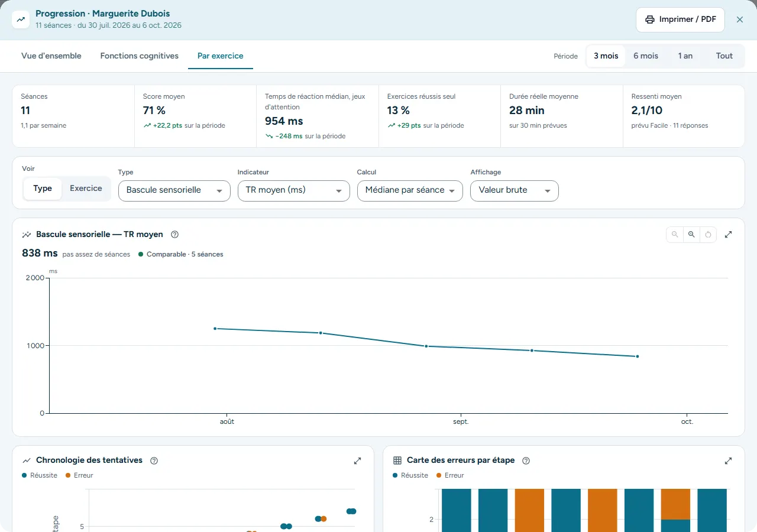Open the Vue d'ensemble tab
The image size is (757, 532).
tap(51, 56)
